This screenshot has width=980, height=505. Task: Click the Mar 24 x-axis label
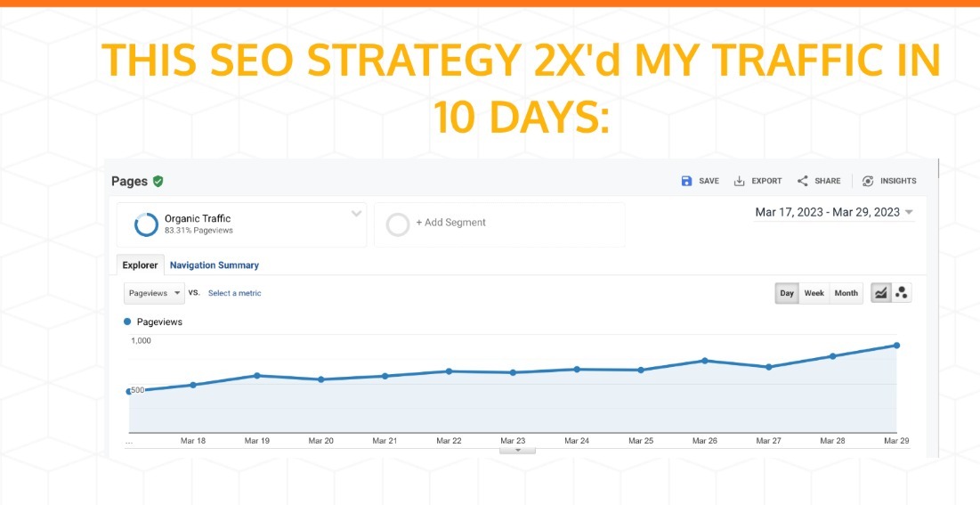point(577,441)
